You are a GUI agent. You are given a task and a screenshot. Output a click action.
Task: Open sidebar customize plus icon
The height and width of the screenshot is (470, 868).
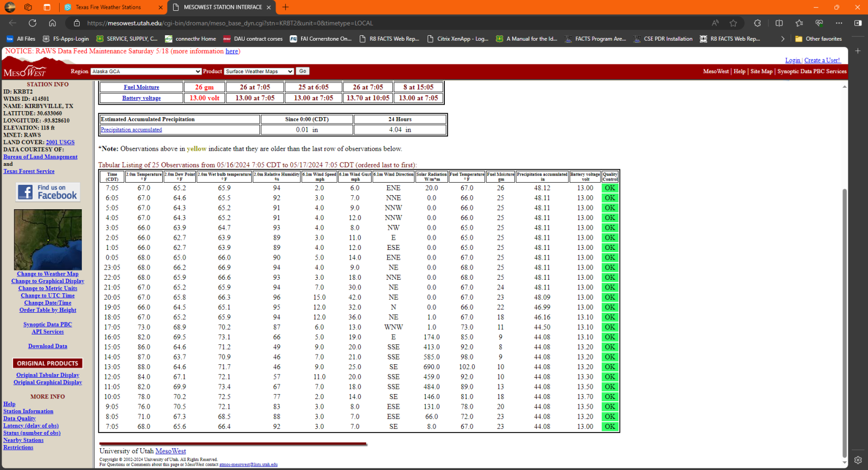858,50
